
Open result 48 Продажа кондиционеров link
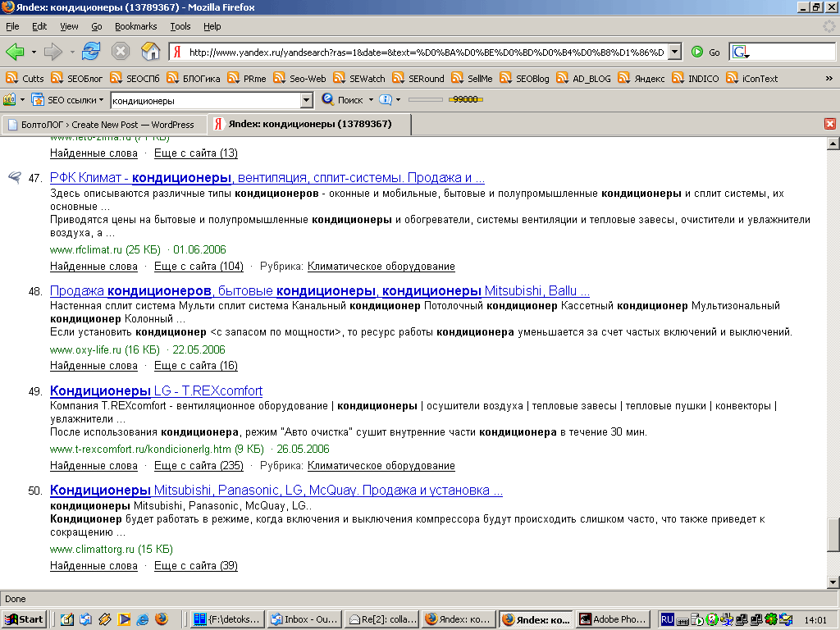pyautogui.click(x=320, y=291)
